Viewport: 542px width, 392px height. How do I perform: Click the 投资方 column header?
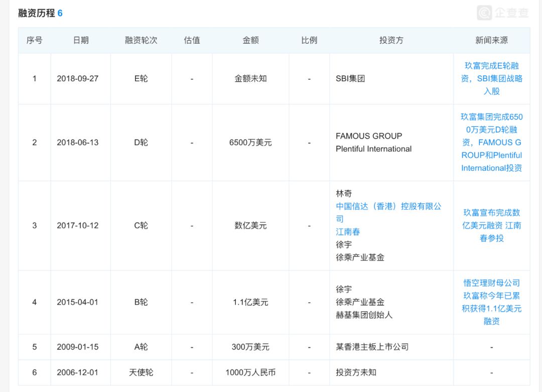point(390,40)
